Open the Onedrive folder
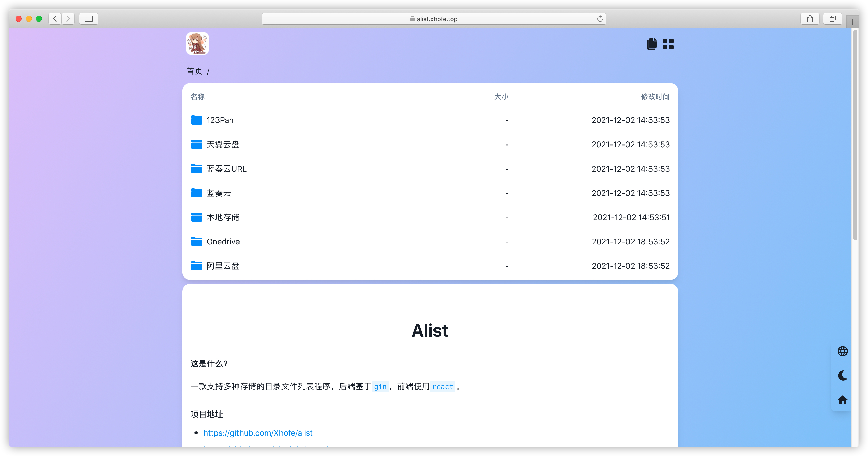The height and width of the screenshot is (456, 868). tap(223, 242)
